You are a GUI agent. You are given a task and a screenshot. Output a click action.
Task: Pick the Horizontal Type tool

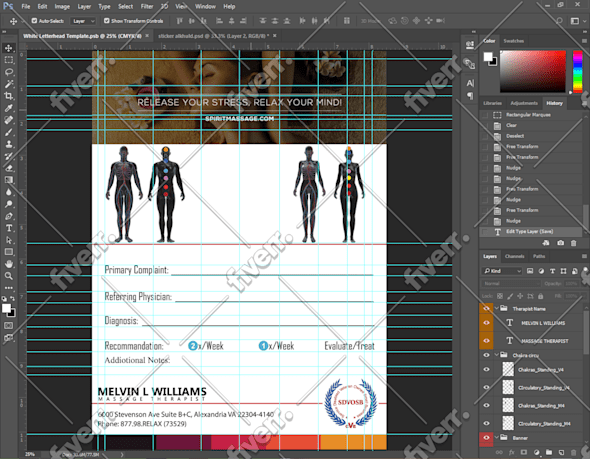pos(9,228)
